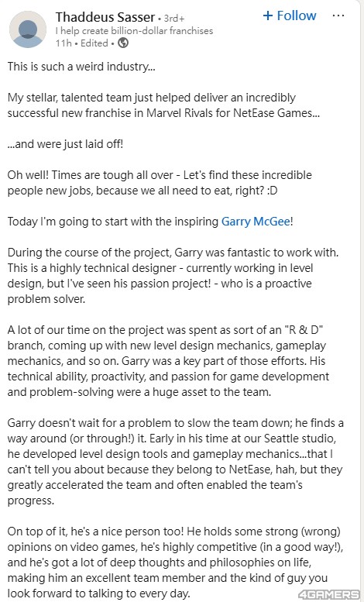The height and width of the screenshot is (602, 364).
Task: Click the paragraph starting 'Garry doesn't wait for a problem'
Action: point(176,462)
